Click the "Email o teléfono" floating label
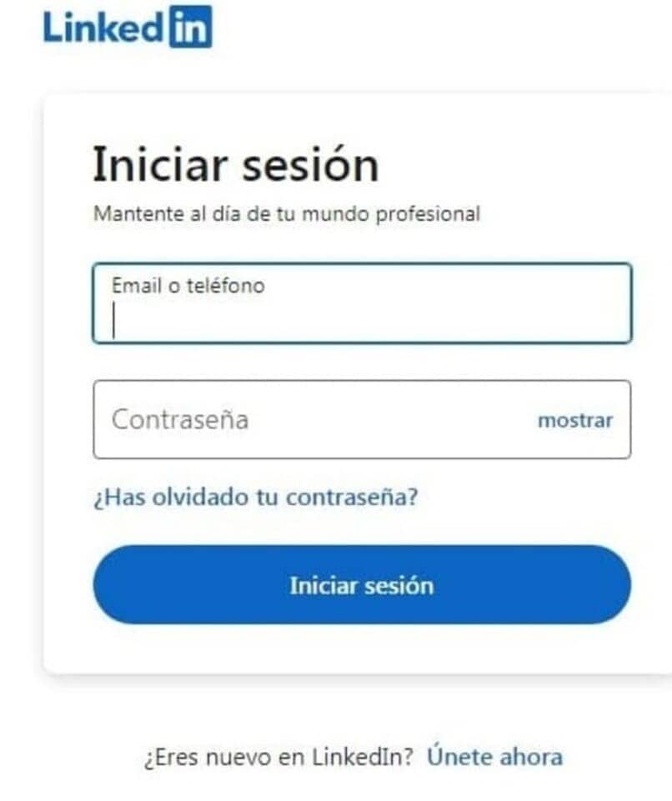Viewport: 672px width, 801px height. point(188,286)
